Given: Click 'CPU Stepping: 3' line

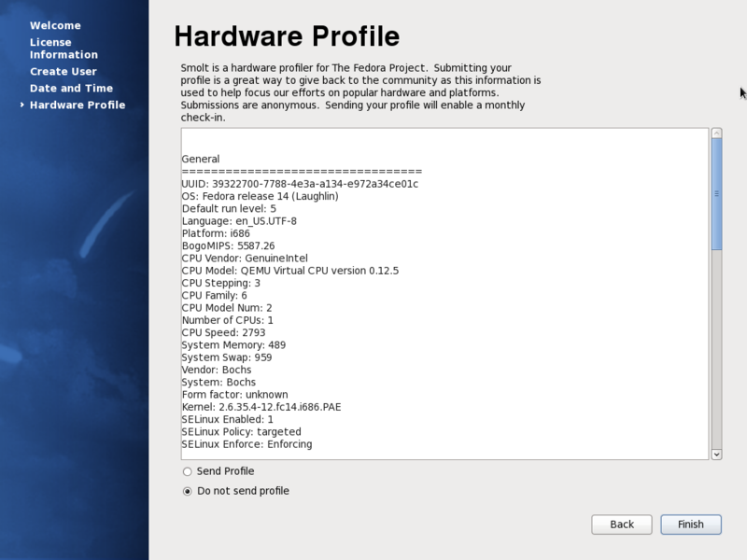Looking at the screenshot, I should [221, 283].
